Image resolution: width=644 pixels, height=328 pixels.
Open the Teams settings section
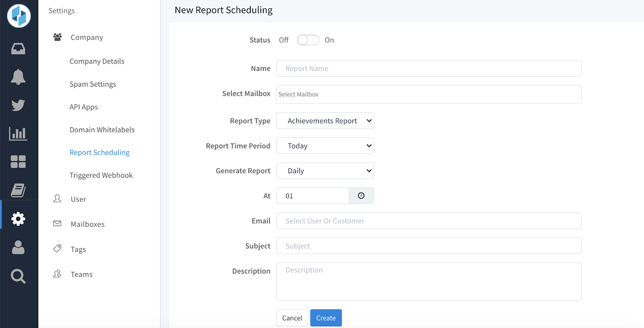82,274
